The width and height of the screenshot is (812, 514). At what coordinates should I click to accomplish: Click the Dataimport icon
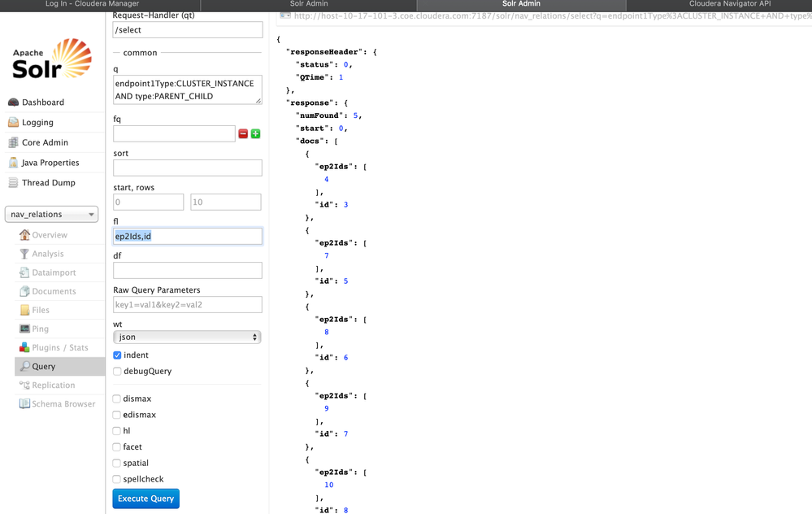tap(24, 272)
